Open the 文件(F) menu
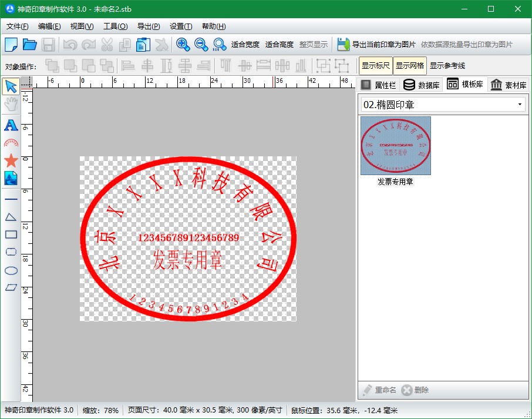532x419 pixels. 17,26
